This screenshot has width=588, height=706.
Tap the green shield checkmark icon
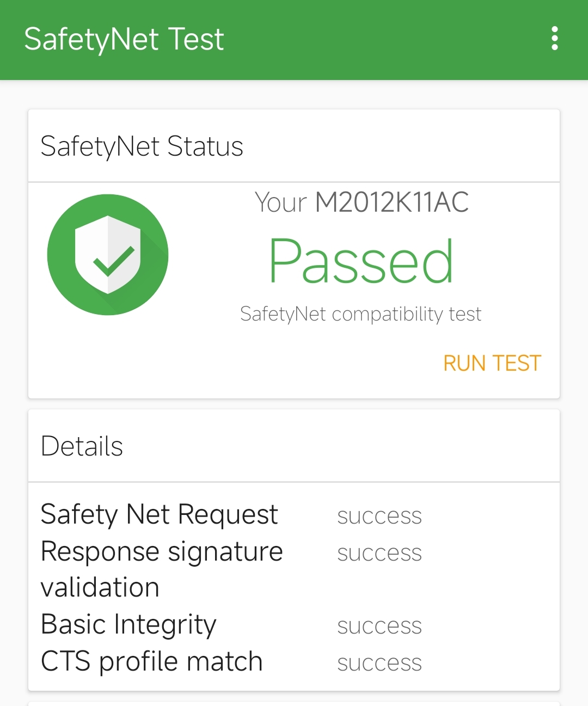click(x=108, y=255)
